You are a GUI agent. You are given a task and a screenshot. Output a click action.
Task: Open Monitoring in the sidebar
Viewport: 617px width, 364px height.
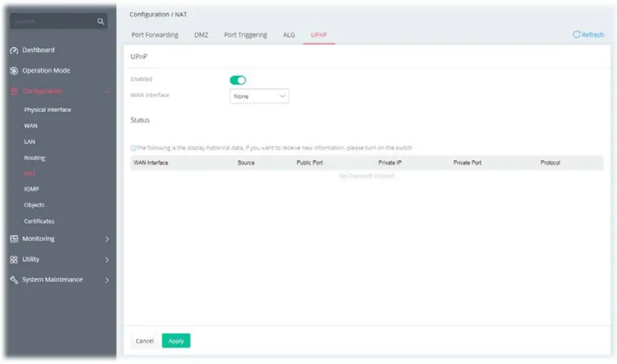(38, 238)
